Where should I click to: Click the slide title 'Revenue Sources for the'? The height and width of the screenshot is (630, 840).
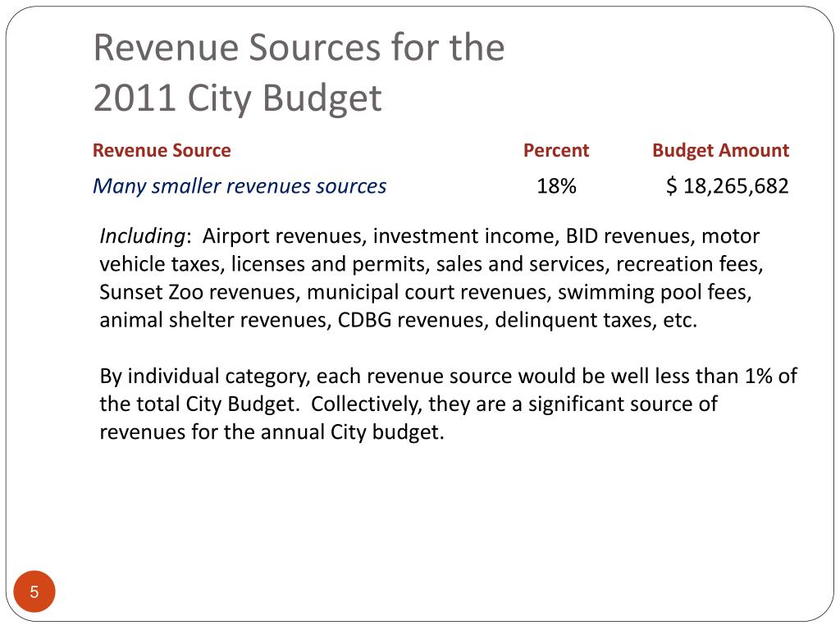click(299, 47)
